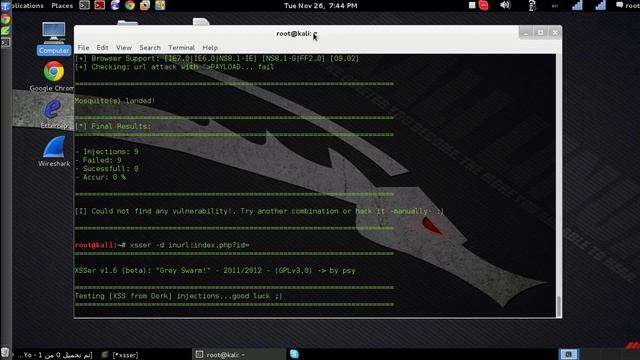Click the '[+] Checking: url attack' line
The width and height of the screenshot is (640, 360).
[x=174, y=67]
